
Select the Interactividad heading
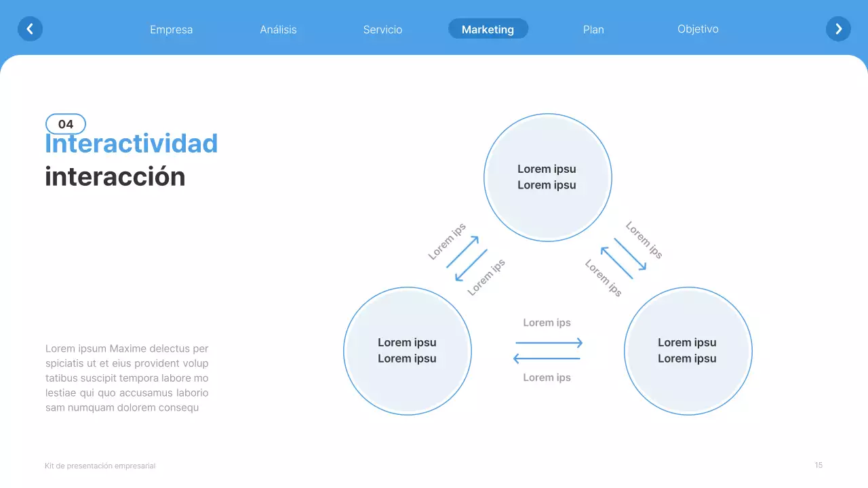[131, 143]
